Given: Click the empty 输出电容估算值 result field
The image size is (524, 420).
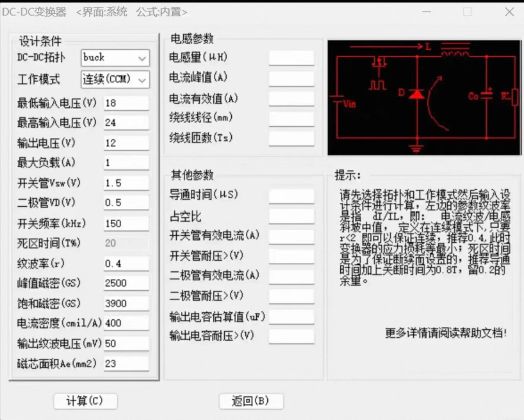Looking at the screenshot, I should pyautogui.click(x=291, y=316).
